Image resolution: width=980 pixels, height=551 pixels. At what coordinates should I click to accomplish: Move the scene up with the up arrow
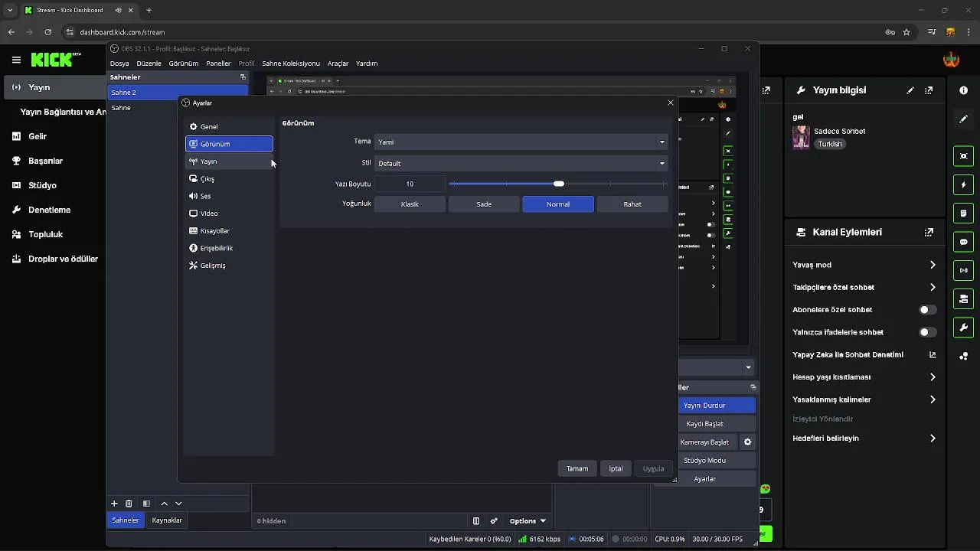(164, 504)
